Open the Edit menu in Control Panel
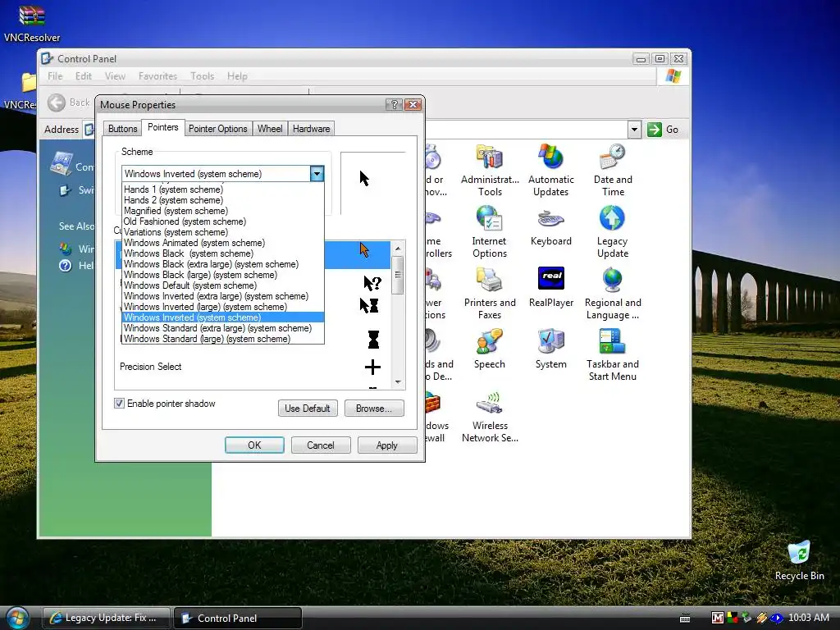 (x=83, y=76)
